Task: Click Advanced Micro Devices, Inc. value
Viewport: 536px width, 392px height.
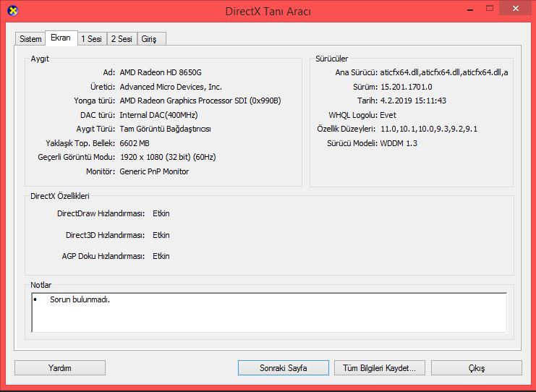Action: tap(171, 87)
